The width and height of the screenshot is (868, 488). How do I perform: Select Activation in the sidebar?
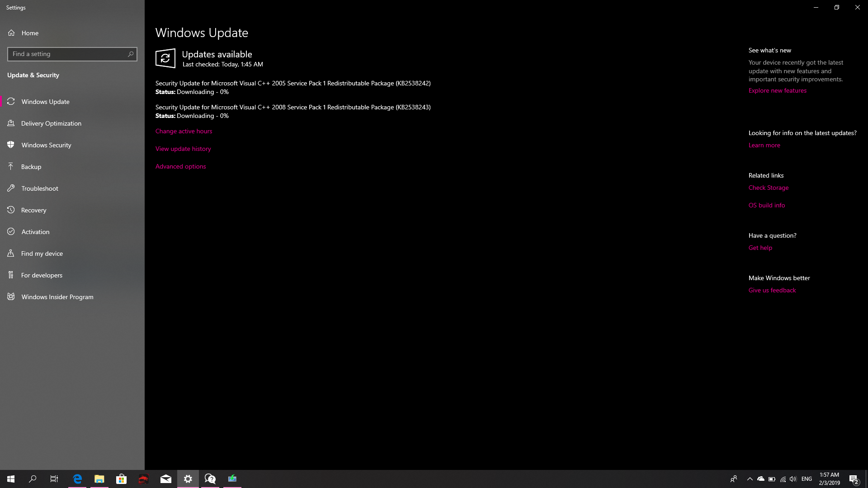72,232
